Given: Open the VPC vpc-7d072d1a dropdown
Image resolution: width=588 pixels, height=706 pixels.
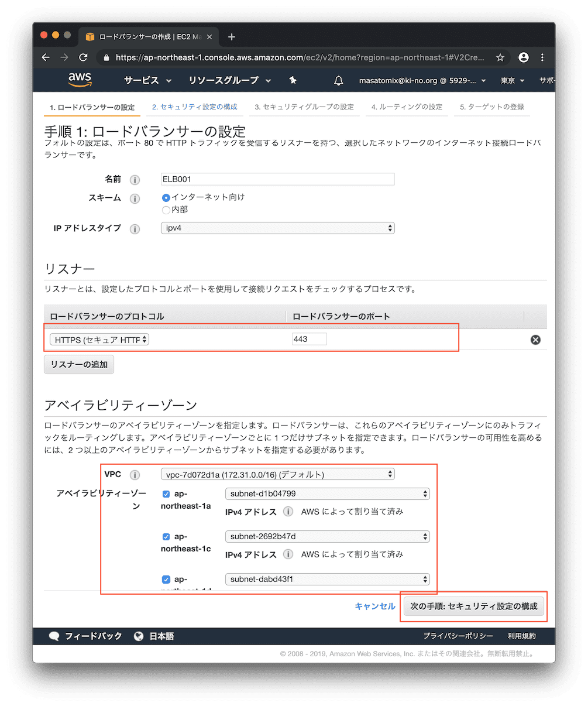Looking at the screenshot, I should 278,474.
